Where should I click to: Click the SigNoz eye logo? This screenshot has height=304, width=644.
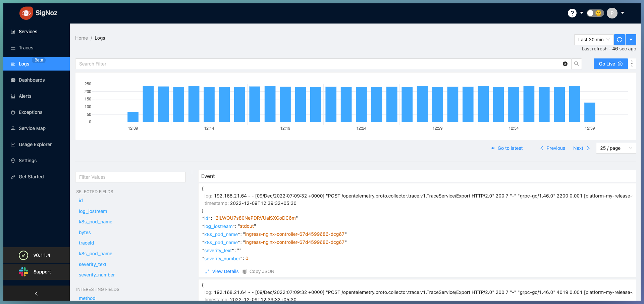point(26,13)
